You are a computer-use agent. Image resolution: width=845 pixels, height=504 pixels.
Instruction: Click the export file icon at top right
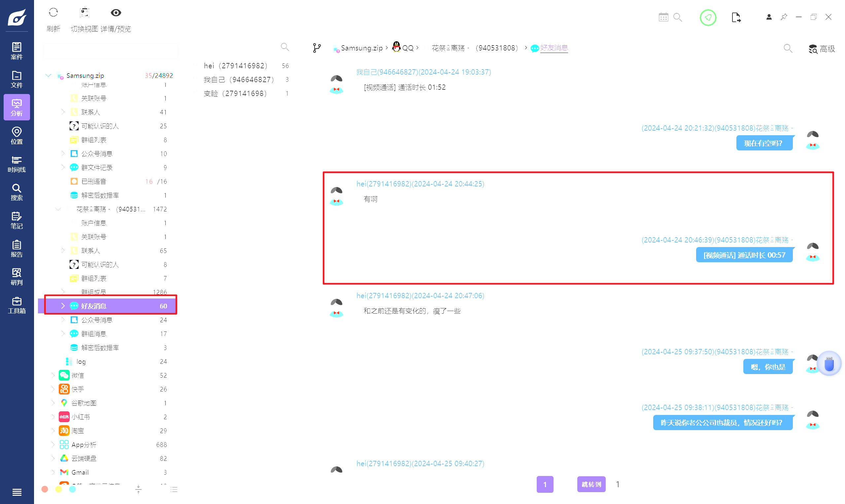(736, 17)
